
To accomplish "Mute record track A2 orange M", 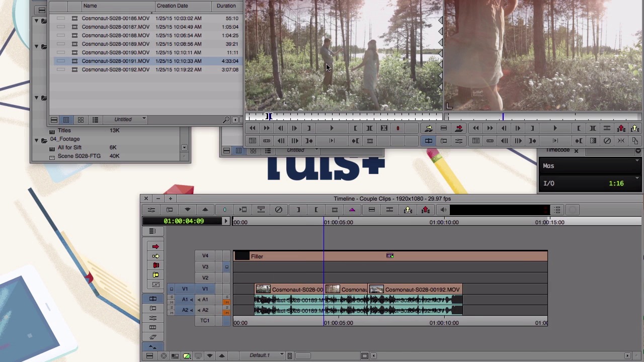I will pos(226,313).
